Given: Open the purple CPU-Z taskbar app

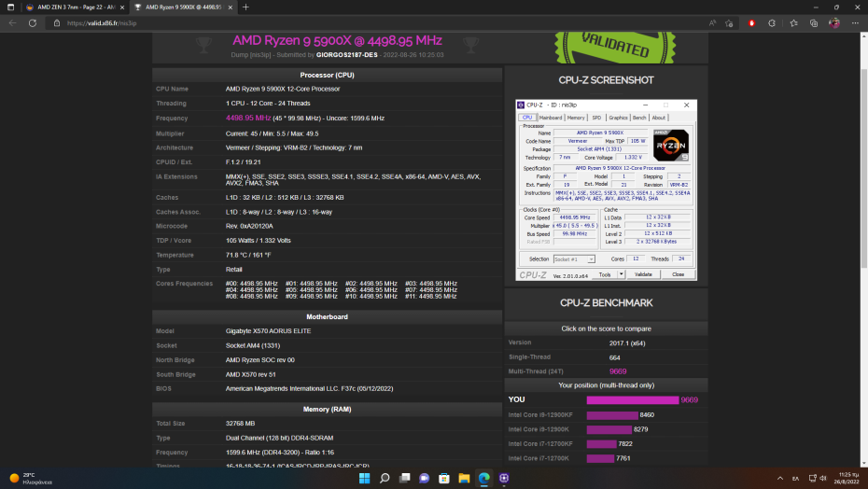Looking at the screenshot, I should 504,478.
